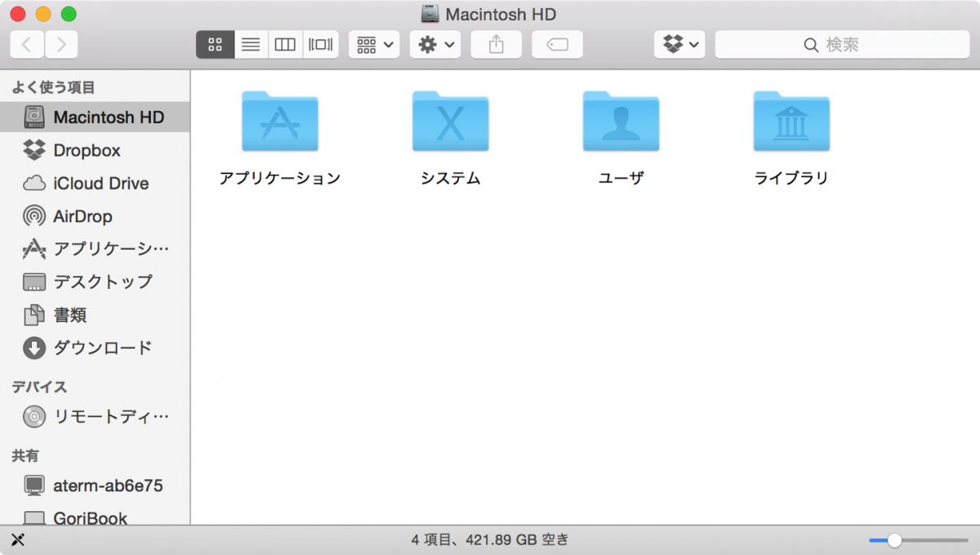Open the action gear menu
This screenshot has height=555, width=980.
click(x=434, y=44)
